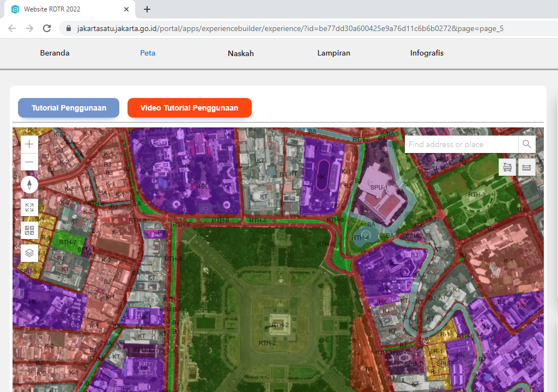
Task: Enter fullscreen map view
Action: (29, 207)
